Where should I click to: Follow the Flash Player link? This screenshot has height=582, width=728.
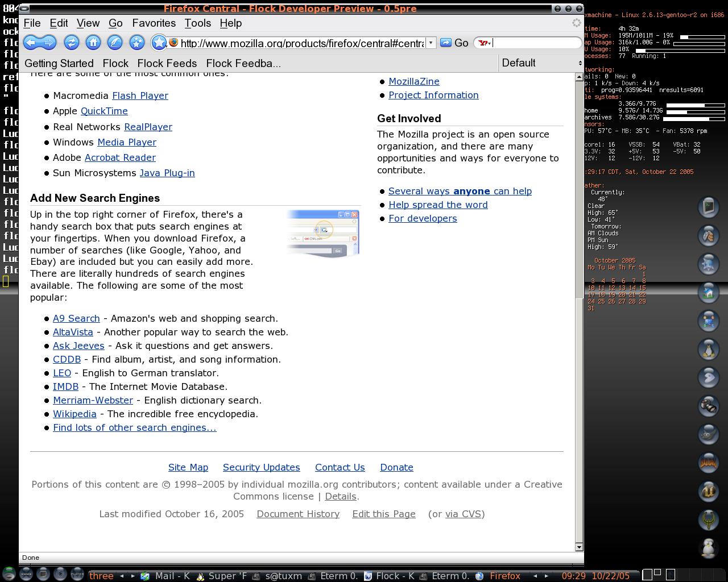[140, 95]
